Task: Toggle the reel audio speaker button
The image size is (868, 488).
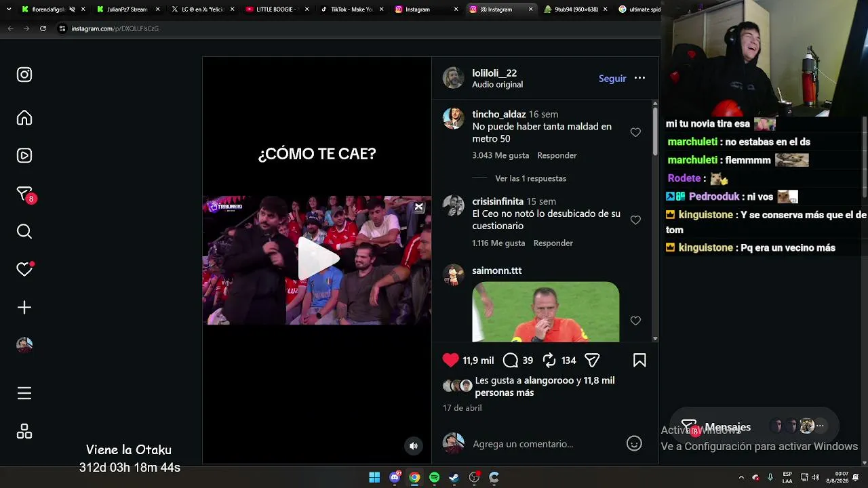Action: (x=414, y=446)
